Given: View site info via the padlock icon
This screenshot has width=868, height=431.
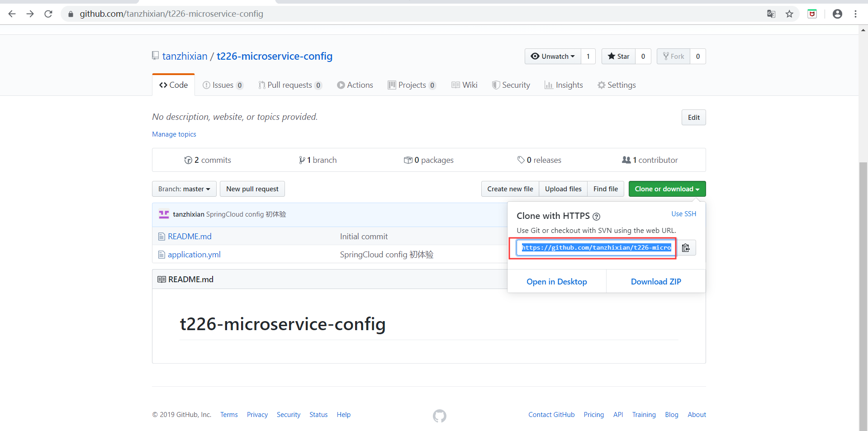Looking at the screenshot, I should 71,14.
